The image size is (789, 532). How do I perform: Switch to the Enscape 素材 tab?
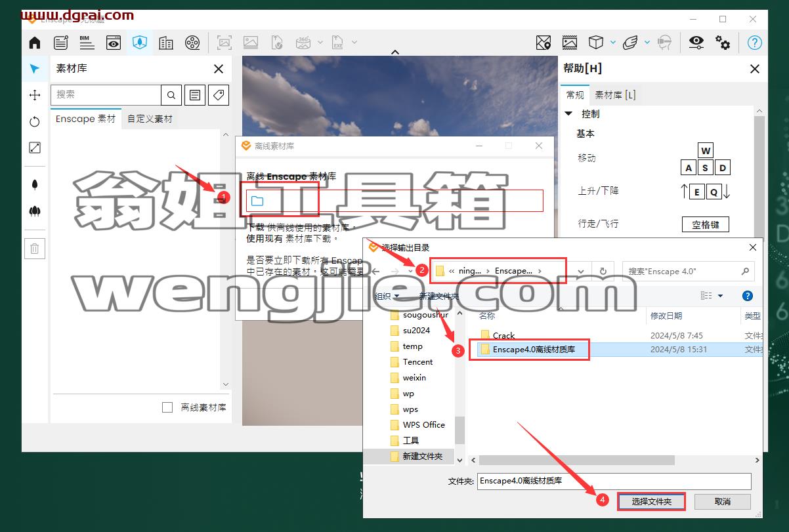[85, 119]
